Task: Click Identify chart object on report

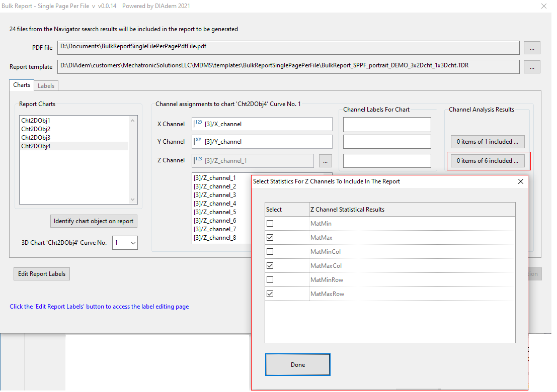Action: [94, 221]
